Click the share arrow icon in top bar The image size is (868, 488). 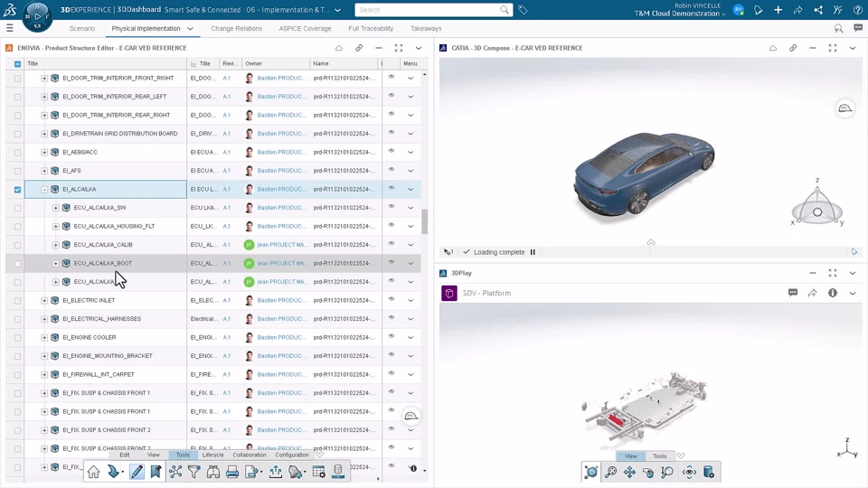pos(797,10)
